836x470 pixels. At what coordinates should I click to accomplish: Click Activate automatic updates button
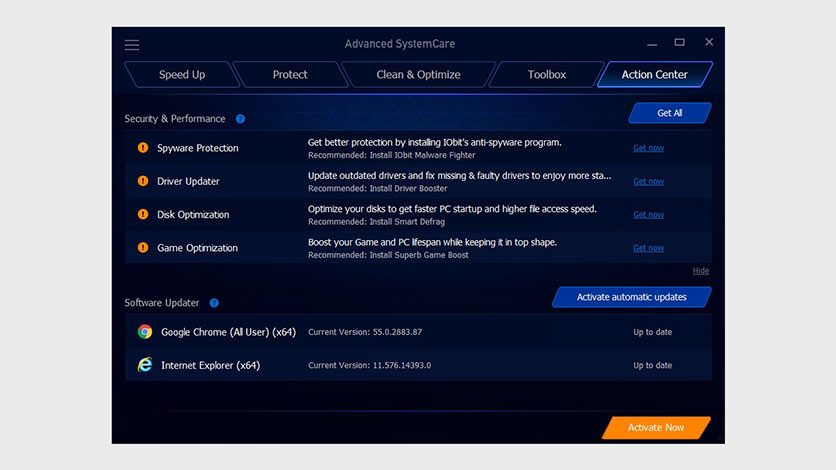632,297
